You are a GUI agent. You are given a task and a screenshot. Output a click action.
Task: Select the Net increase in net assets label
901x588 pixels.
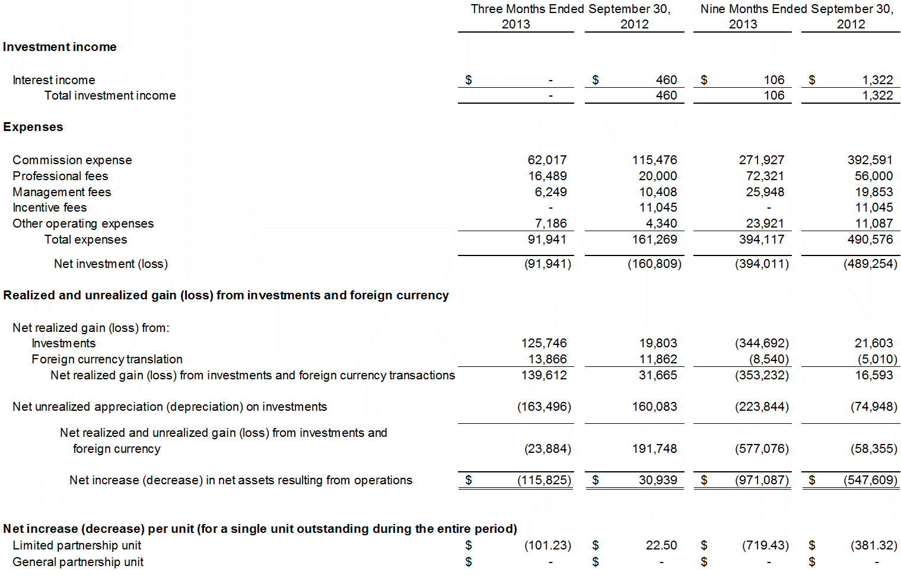point(241,480)
